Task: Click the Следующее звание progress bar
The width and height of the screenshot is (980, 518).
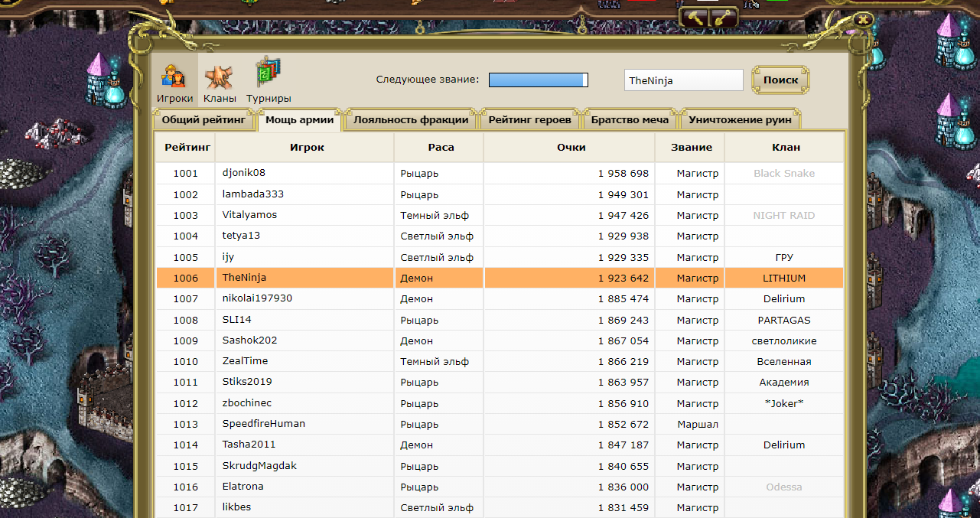Action: 538,80
